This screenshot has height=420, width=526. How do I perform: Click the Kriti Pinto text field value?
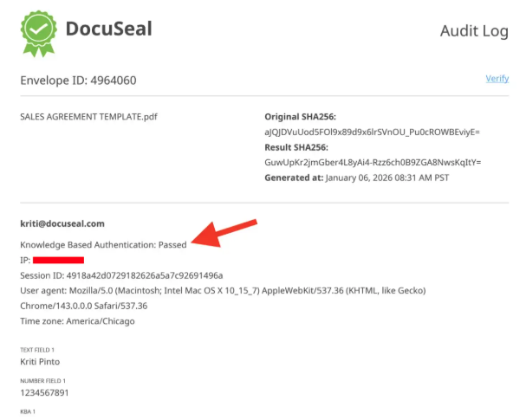point(40,362)
